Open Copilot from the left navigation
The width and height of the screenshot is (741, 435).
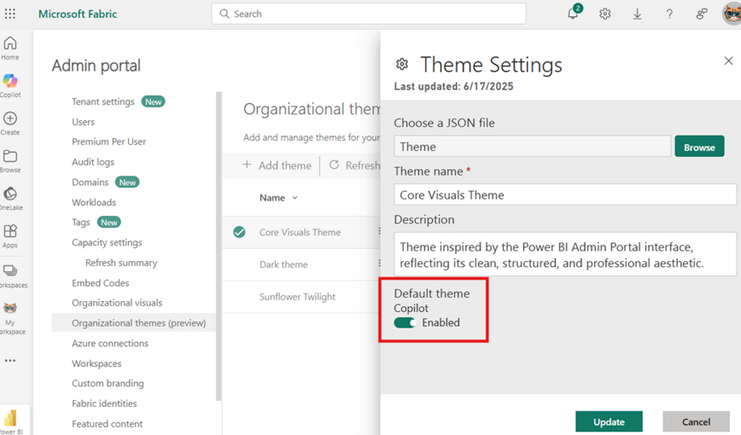coord(10,86)
